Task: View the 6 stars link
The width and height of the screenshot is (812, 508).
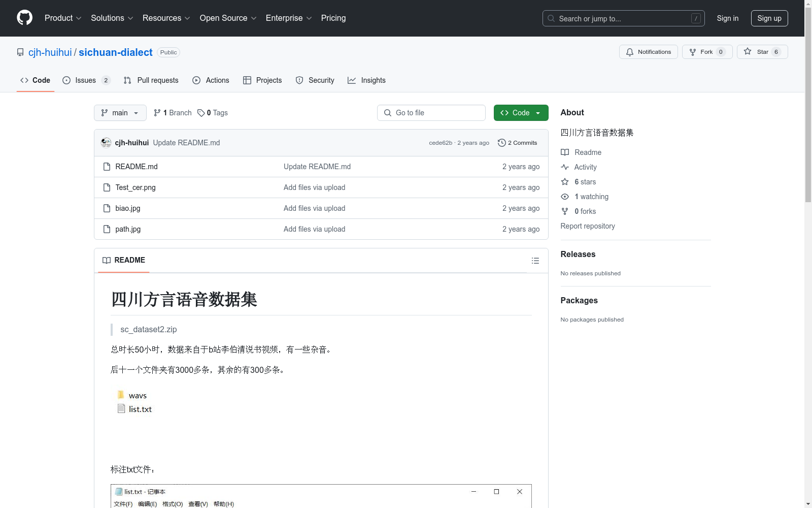Action: click(579, 182)
